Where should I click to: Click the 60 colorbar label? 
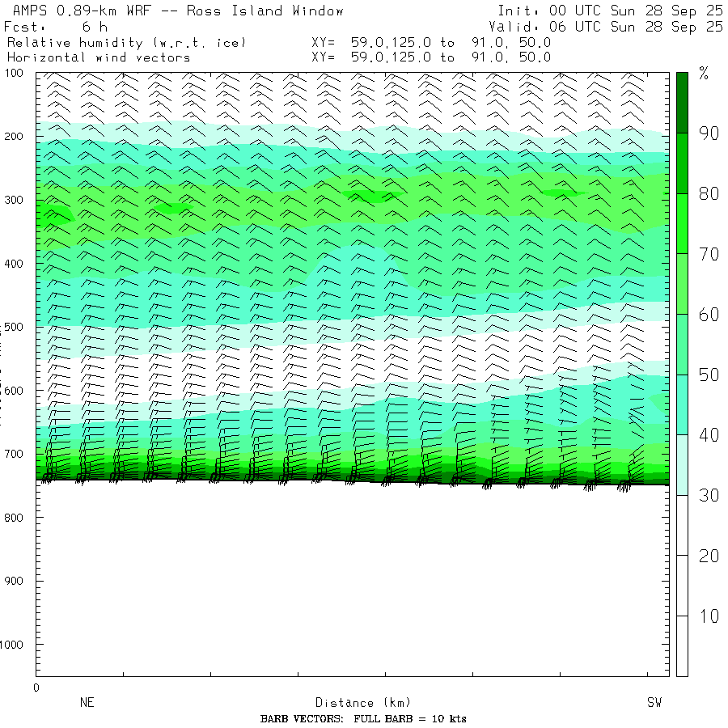[709, 315]
